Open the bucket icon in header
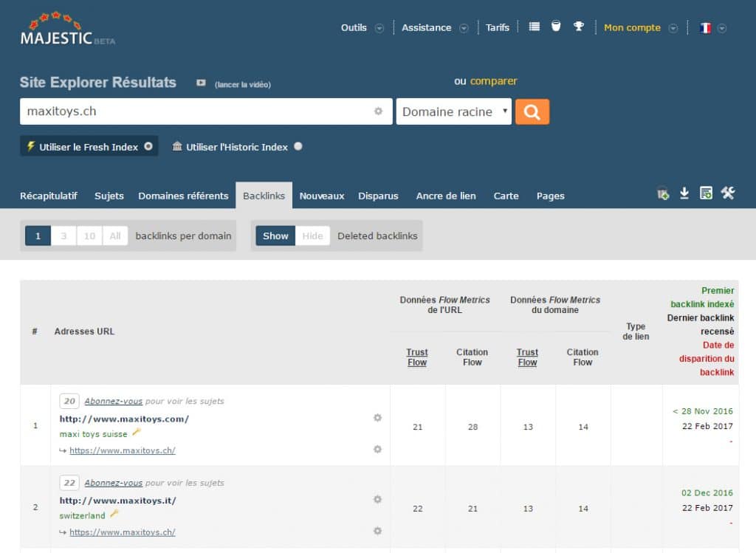 pos(556,26)
